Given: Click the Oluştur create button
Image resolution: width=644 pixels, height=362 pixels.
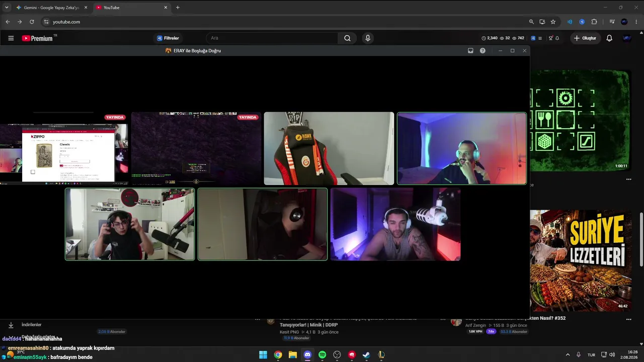Looking at the screenshot, I should coord(585,38).
